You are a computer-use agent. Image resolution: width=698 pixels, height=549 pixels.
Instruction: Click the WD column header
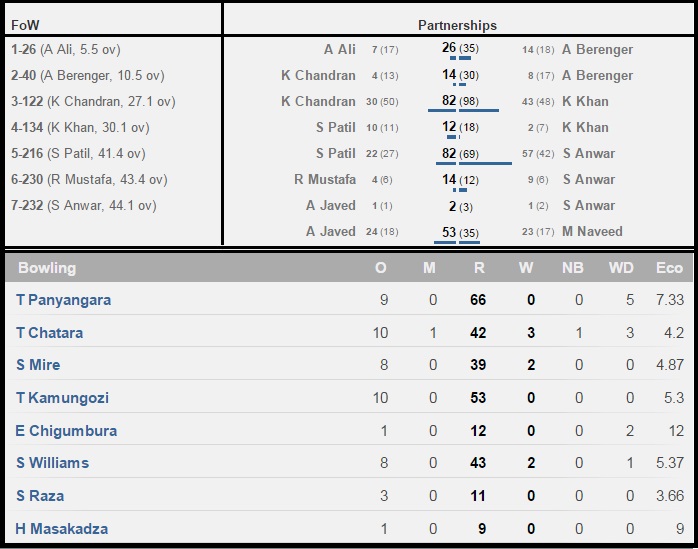[621, 268]
